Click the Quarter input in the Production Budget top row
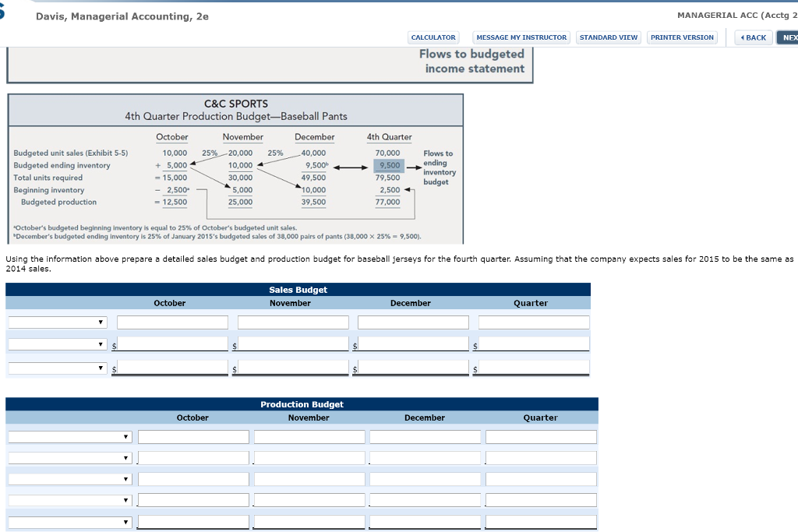798x532 pixels. (x=540, y=436)
